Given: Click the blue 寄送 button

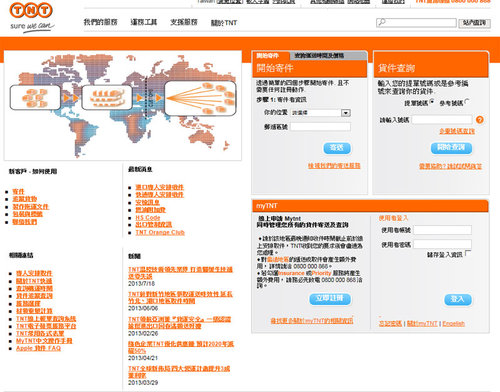Looking at the screenshot, I should click(337, 148).
